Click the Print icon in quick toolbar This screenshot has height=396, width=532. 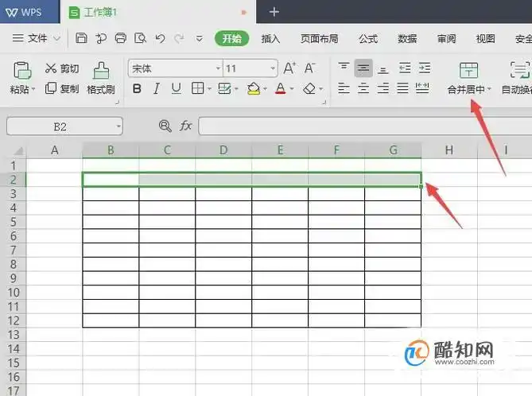coord(120,38)
